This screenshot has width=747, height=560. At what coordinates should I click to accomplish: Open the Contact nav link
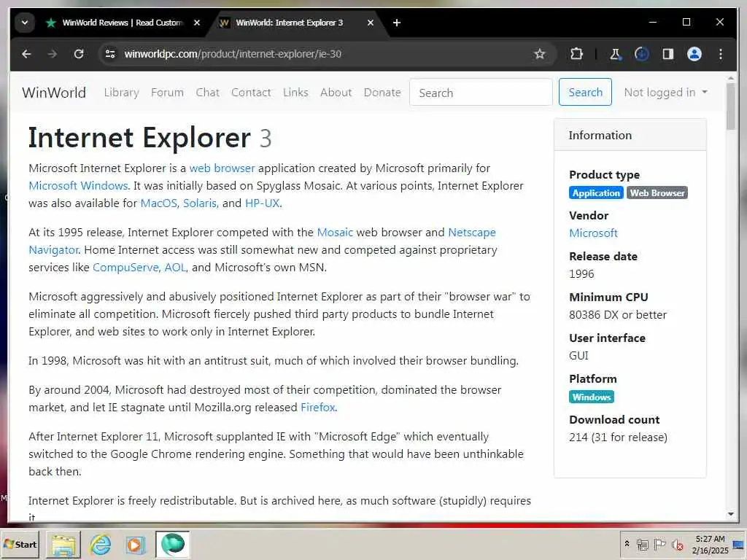251,93
